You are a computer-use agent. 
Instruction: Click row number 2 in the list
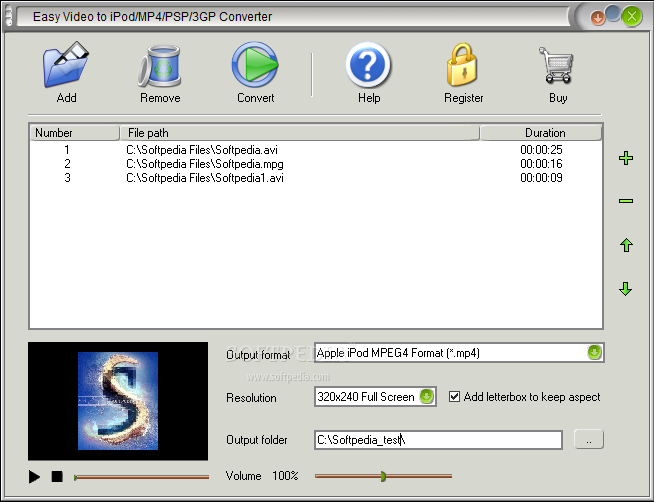pos(67,164)
